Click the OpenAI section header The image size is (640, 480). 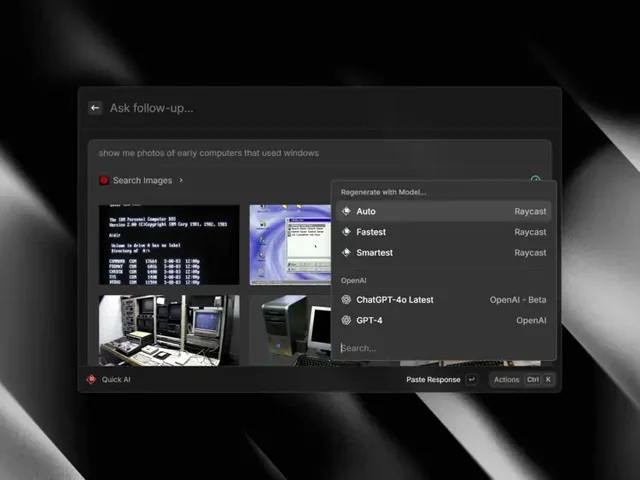pyautogui.click(x=353, y=280)
